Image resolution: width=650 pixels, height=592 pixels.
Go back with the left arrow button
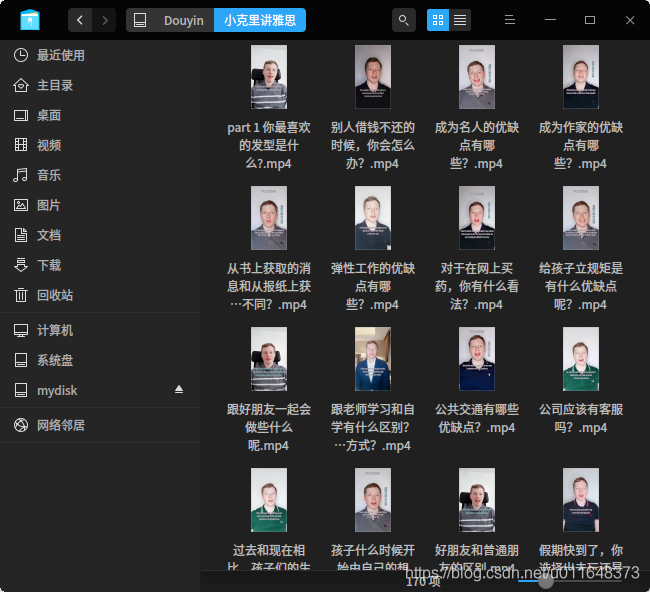click(x=80, y=20)
